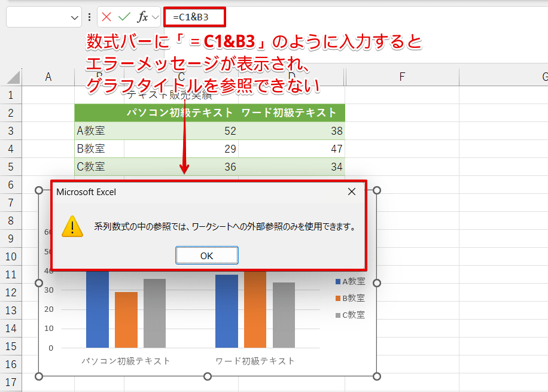Click the chart's top-left resize handle
The image size is (548, 392).
[x=39, y=190]
